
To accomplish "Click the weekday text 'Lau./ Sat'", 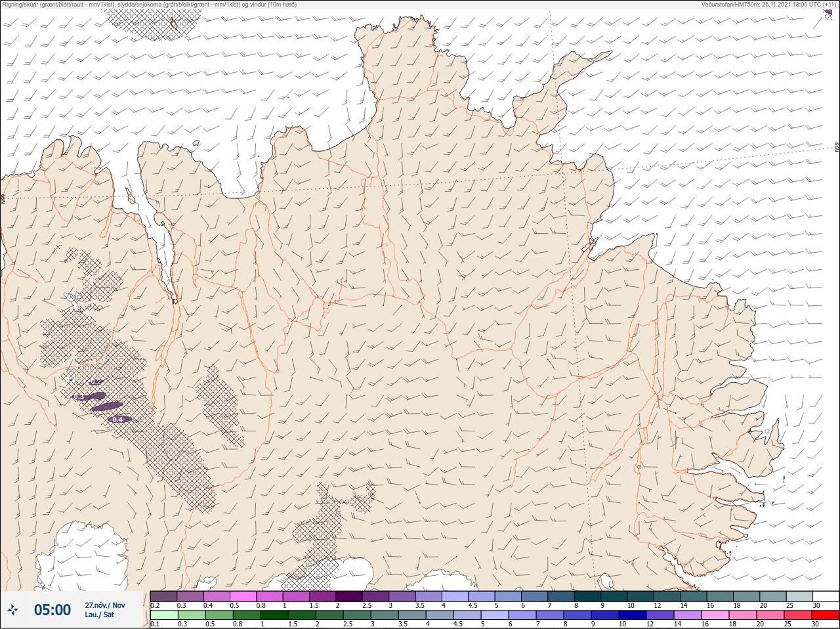I will click(99, 615).
